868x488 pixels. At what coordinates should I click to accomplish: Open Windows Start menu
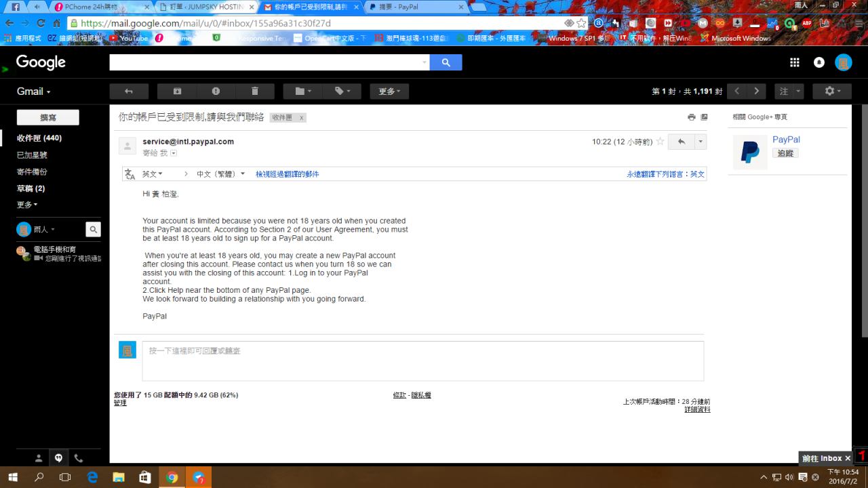coord(12,476)
